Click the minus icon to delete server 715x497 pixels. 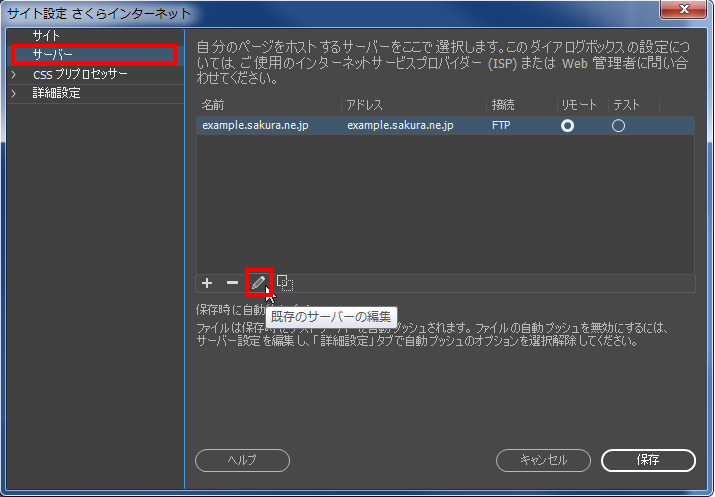(x=232, y=283)
